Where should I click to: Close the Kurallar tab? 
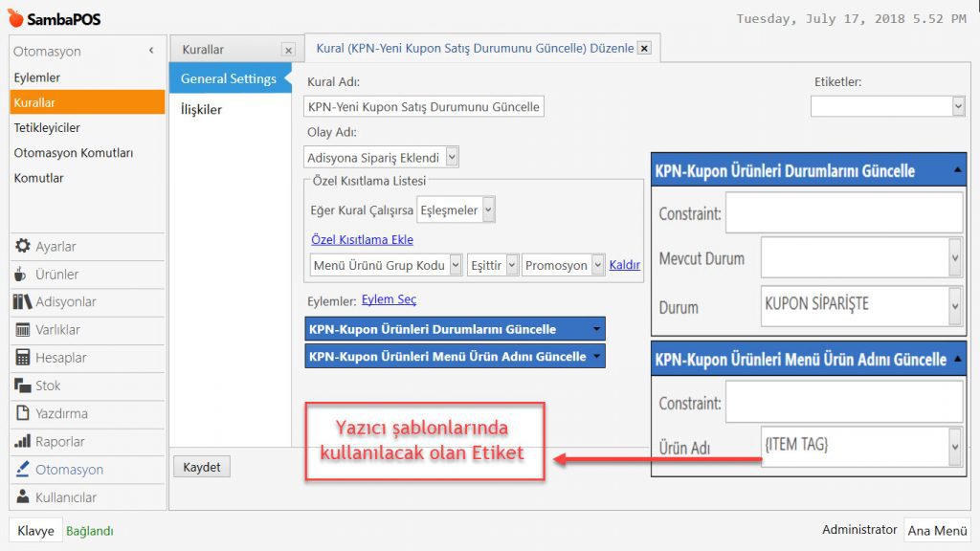[x=288, y=50]
